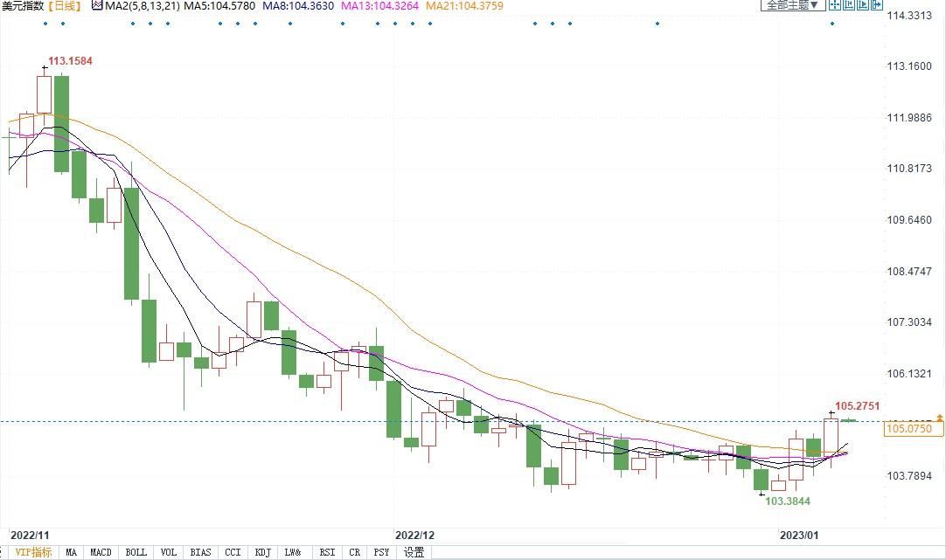Show the RSI indicator tab
Image resolution: width=946 pixels, height=560 pixels.
327,552
